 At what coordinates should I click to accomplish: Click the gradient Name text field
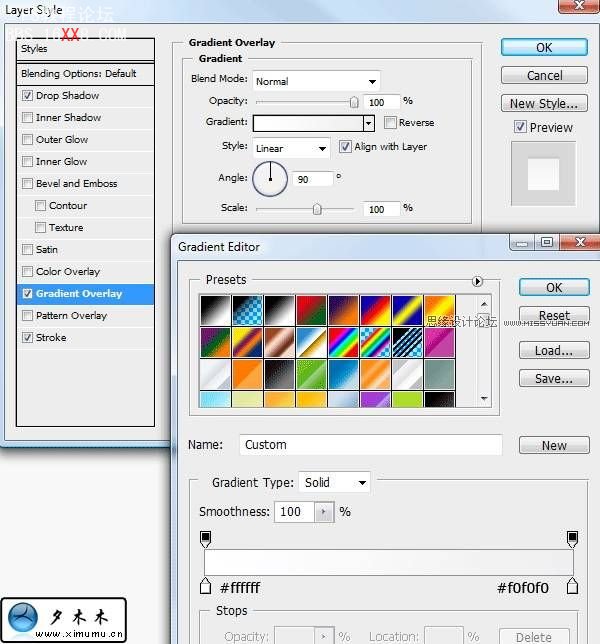[371, 445]
